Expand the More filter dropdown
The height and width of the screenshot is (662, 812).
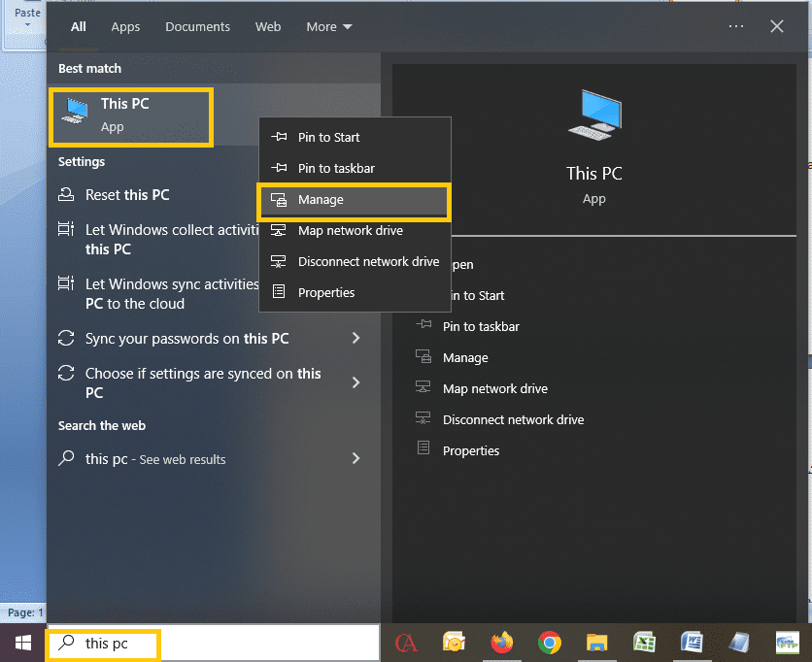(x=329, y=26)
